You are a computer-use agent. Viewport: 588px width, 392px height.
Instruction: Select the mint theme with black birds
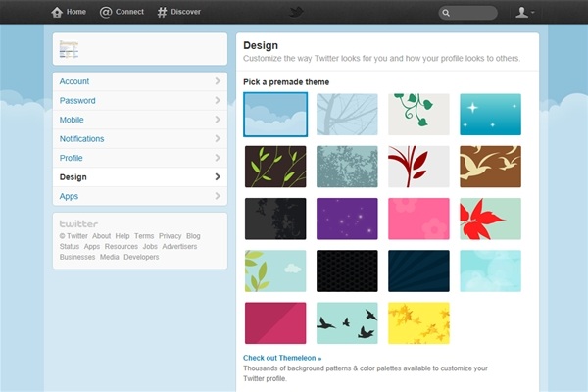[x=347, y=323]
